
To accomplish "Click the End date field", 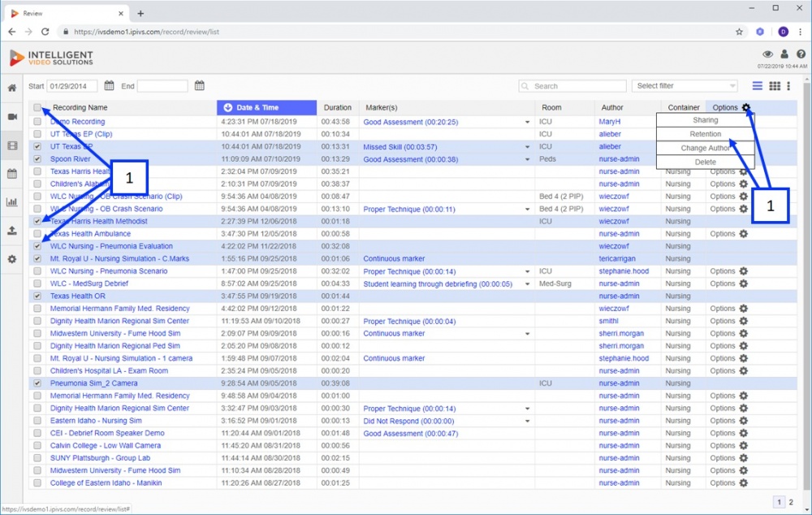I will coord(162,86).
